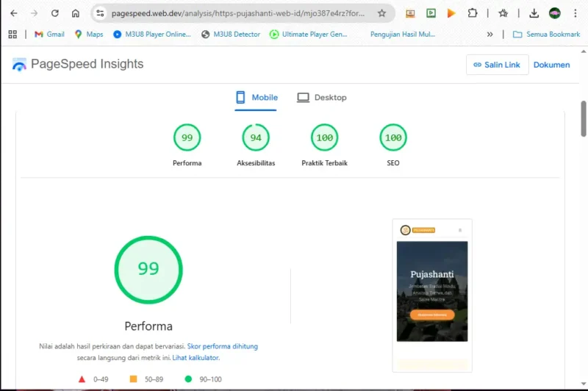Click the Salin Link button
The width and height of the screenshot is (588, 391).
click(x=498, y=65)
